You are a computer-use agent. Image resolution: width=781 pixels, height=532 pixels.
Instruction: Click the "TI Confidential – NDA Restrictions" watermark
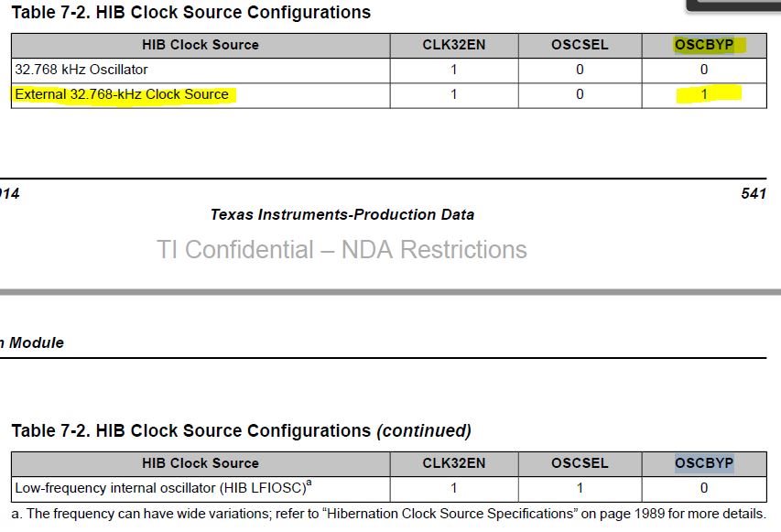342,250
